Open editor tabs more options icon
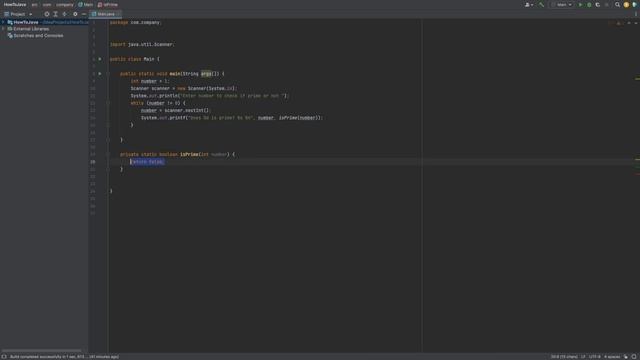 coord(636,14)
